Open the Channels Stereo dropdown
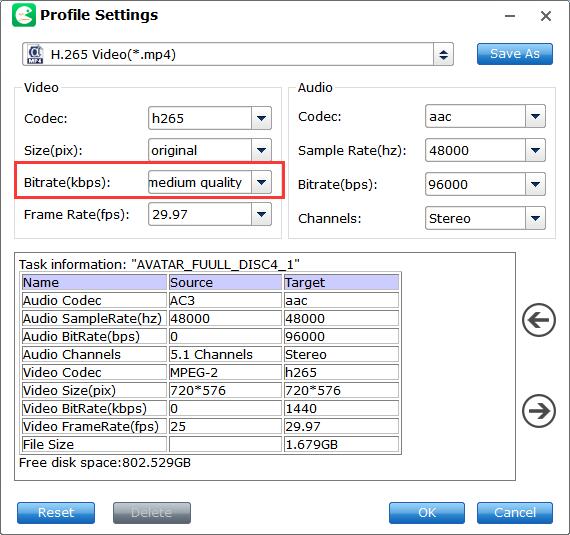The width and height of the screenshot is (570, 535). [x=535, y=218]
